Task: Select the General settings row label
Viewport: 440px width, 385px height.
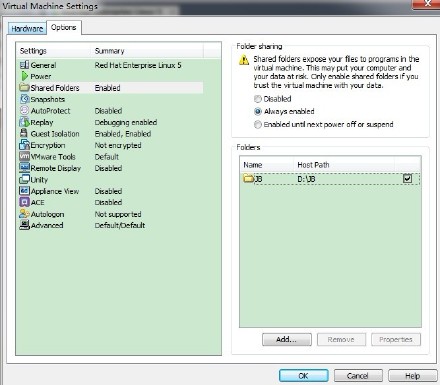Action: click(43, 65)
